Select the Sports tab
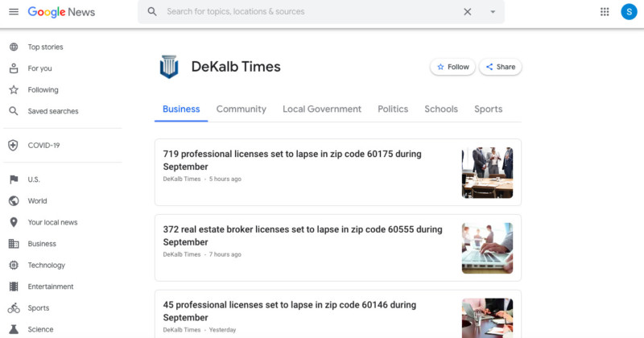The image size is (644, 338). tap(488, 109)
